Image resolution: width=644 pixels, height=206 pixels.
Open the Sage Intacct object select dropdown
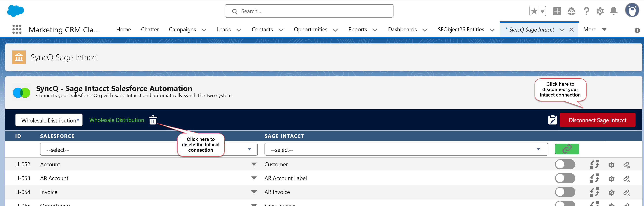[406, 149]
